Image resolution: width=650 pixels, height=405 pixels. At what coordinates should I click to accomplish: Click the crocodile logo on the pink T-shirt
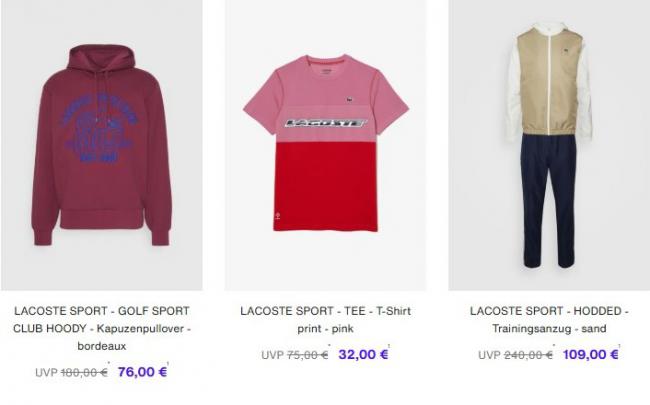coord(349,100)
